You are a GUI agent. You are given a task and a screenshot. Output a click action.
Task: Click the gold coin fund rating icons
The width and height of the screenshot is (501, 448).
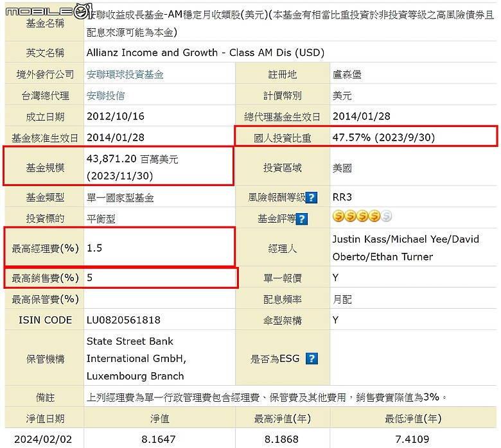(362, 216)
